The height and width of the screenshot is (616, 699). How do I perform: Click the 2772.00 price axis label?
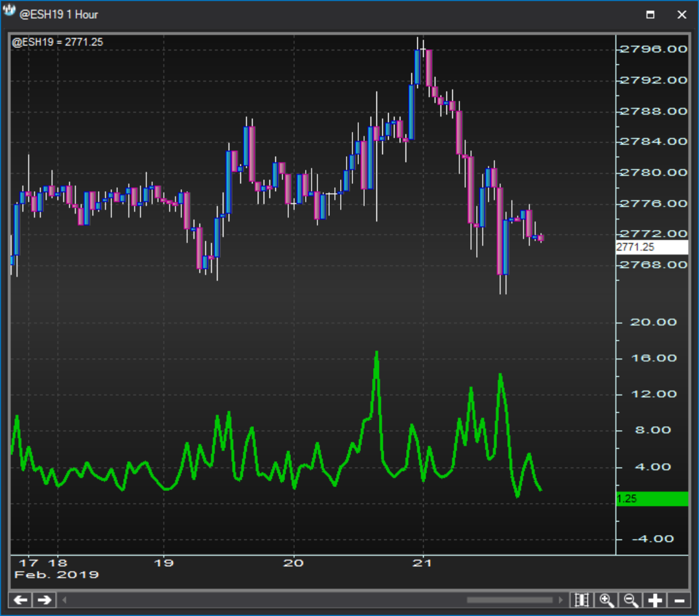pyautogui.click(x=654, y=234)
